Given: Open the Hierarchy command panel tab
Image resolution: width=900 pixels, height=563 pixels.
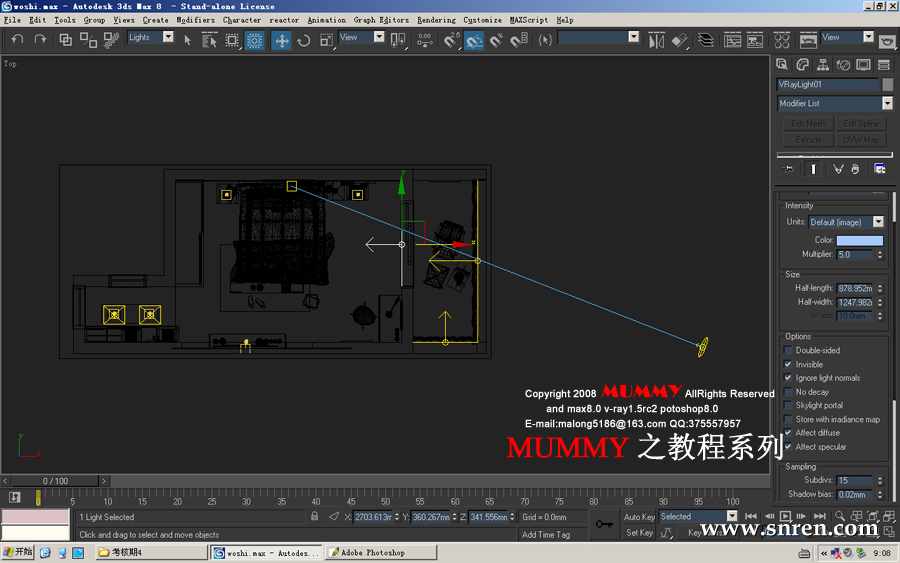Looking at the screenshot, I should 822,65.
